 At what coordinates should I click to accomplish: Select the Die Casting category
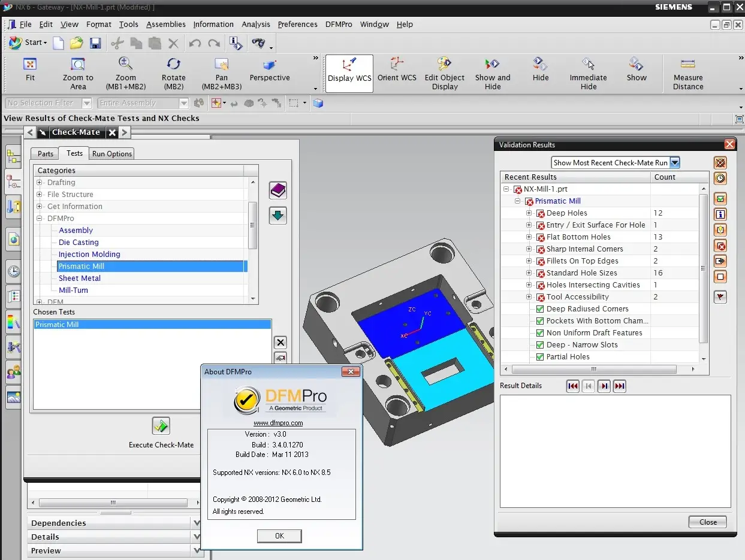(79, 243)
